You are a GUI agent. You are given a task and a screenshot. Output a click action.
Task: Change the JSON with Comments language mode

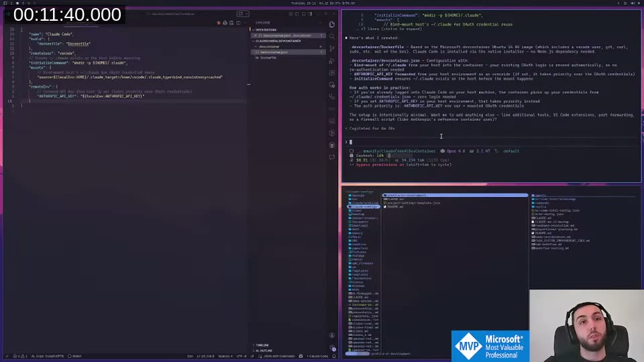(278, 356)
